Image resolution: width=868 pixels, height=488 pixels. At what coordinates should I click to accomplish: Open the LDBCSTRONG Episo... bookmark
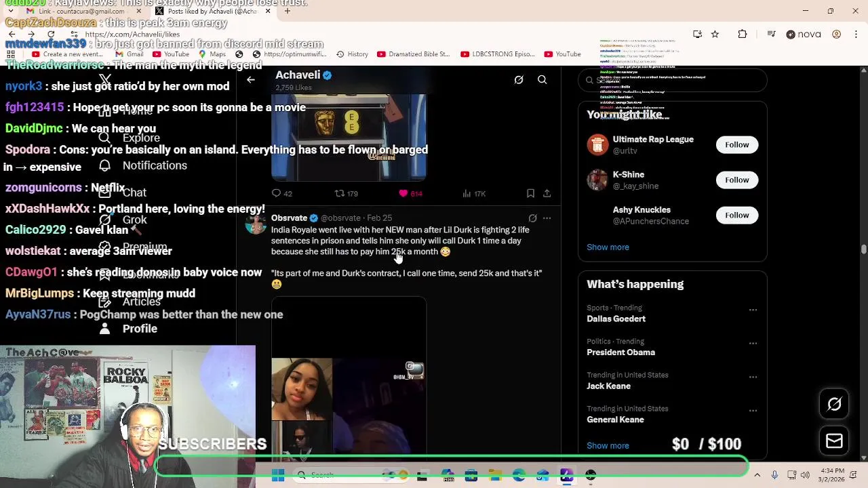497,54
